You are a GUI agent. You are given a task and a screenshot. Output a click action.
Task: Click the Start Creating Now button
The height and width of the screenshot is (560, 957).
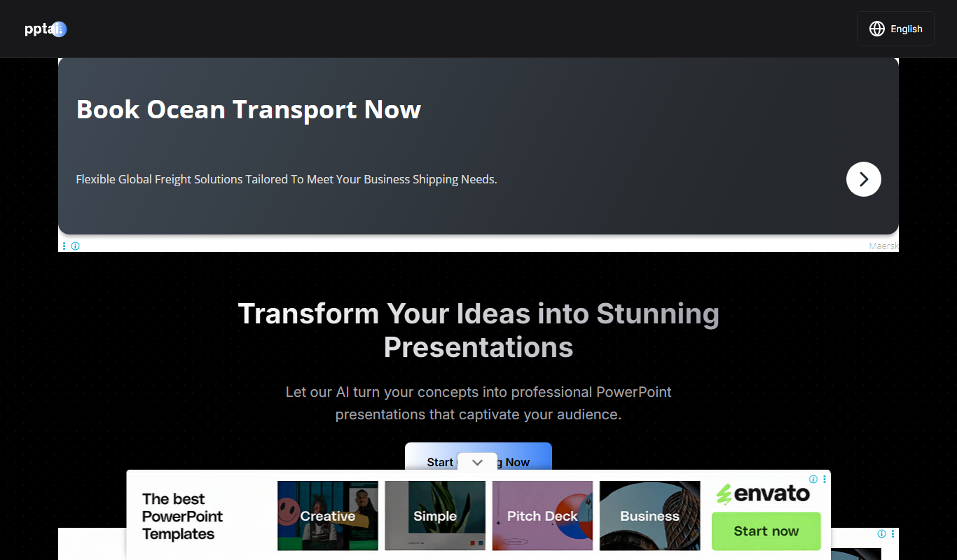pos(478,457)
